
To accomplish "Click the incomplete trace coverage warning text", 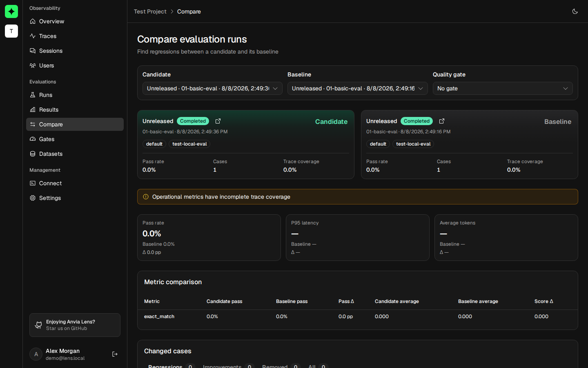I will point(221,197).
